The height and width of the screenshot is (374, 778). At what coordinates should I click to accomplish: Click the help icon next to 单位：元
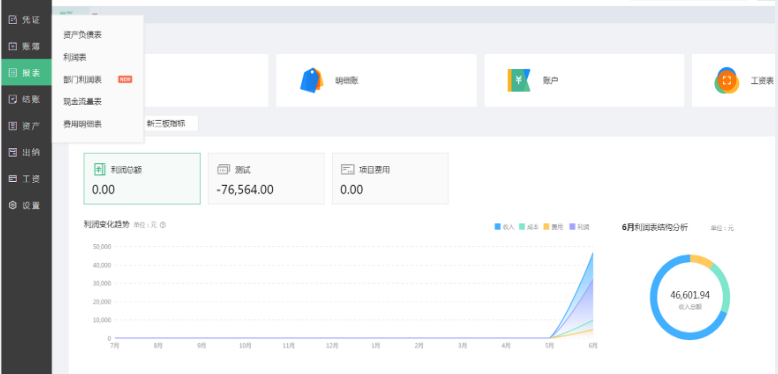(x=163, y=225)
